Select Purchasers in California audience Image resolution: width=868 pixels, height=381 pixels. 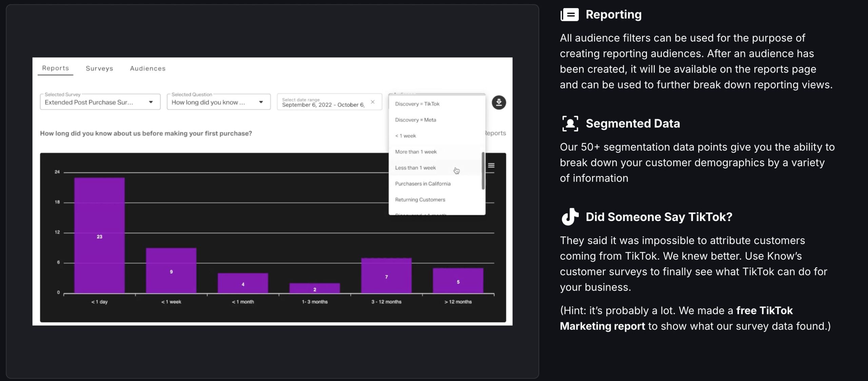pos(422,184)
